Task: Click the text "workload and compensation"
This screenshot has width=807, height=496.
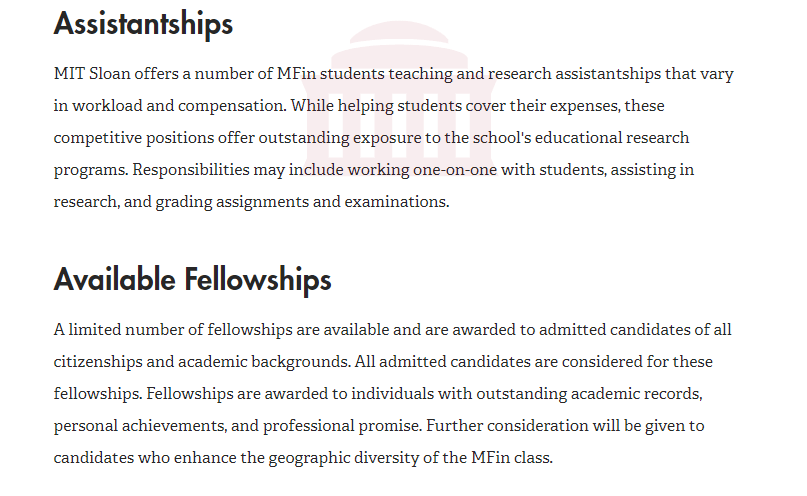Action: pyautogui.click(x=178, y=105)
